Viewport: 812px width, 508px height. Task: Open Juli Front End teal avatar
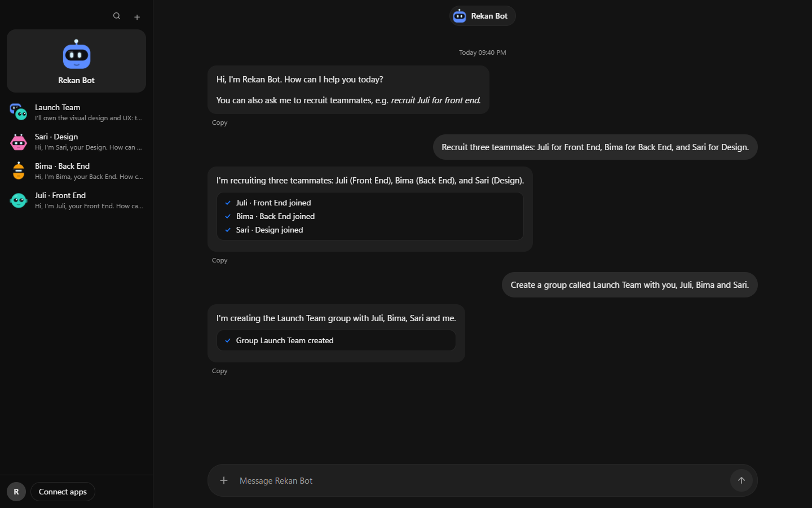[x=19, y=200]
